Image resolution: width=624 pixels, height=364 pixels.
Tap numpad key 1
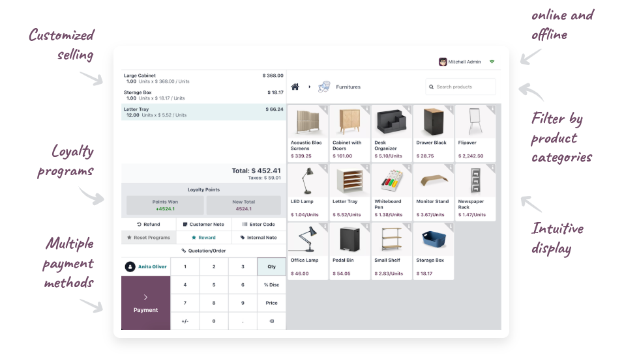tap(185, 266)
